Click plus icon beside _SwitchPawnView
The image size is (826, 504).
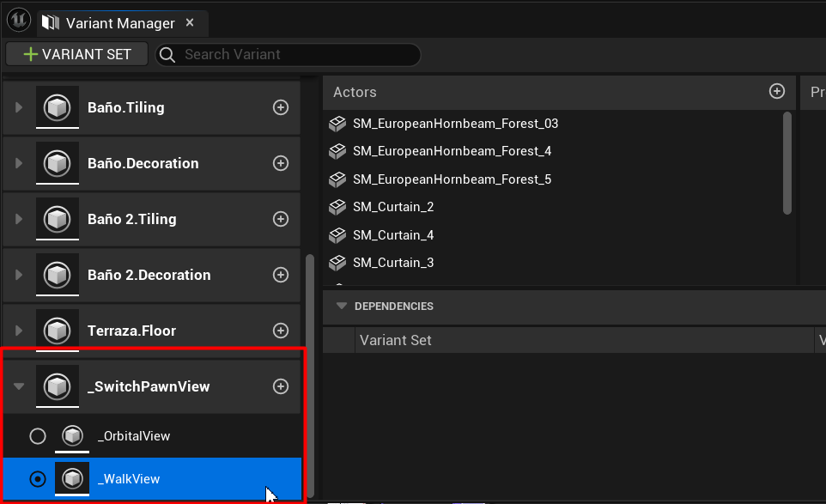[280, 386]
